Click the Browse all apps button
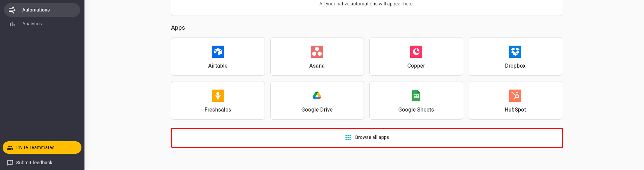The image size is (644, 170). (367, 138)
